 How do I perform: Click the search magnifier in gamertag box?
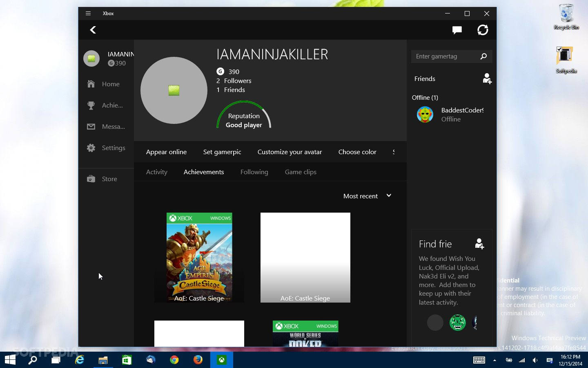(483, 56)
